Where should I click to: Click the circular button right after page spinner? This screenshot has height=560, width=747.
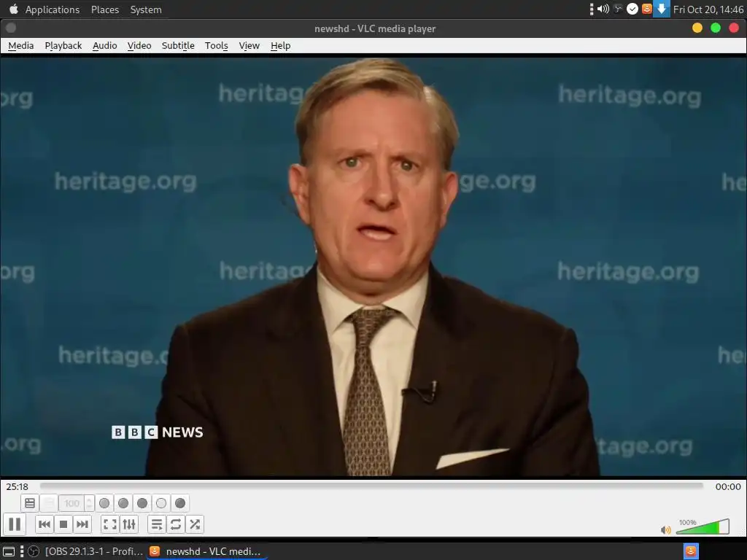tap(104, 503)
